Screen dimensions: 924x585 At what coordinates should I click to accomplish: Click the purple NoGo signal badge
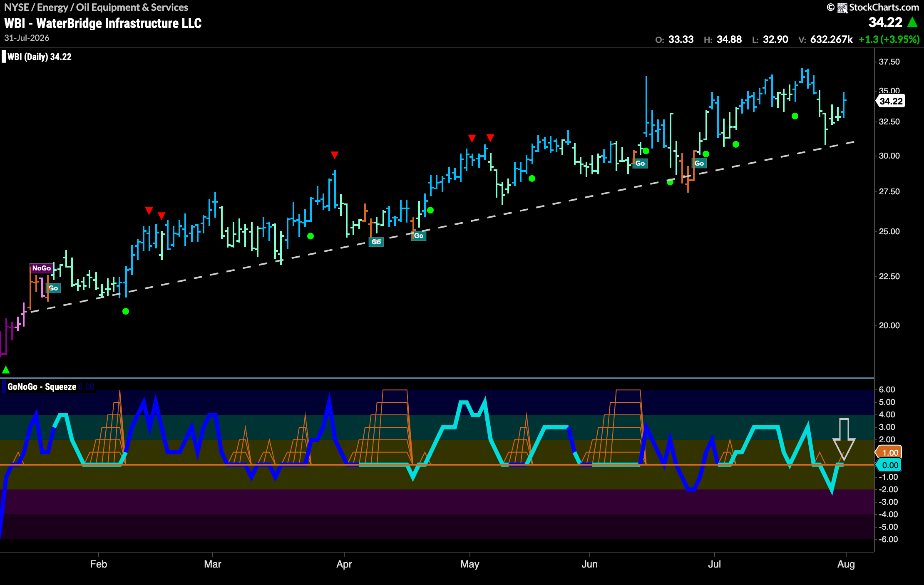click(41, 268)
